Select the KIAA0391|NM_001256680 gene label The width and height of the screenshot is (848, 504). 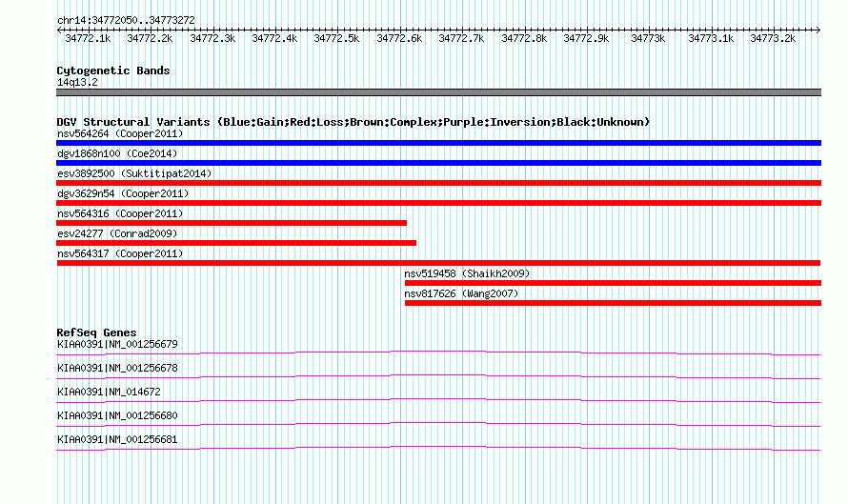[117, 415]
